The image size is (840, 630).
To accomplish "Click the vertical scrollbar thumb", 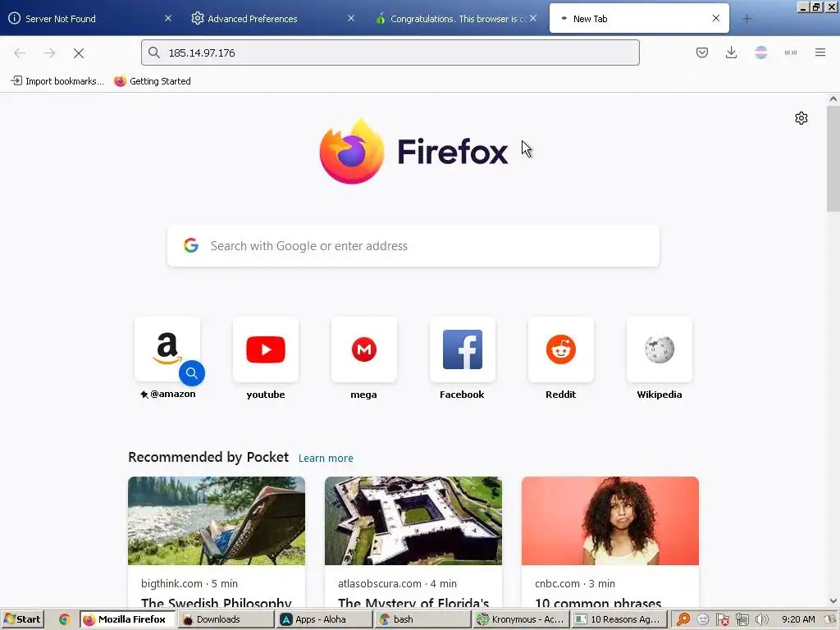I will [x=833, y=158].
